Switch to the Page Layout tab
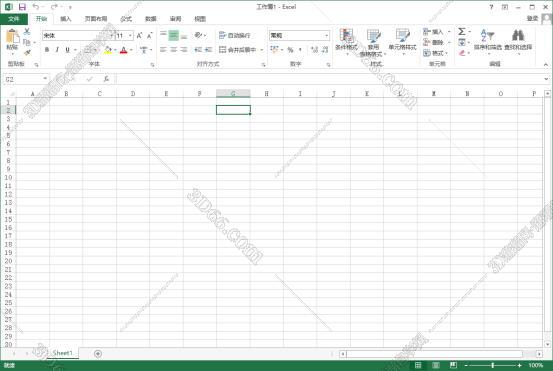The width and height of the screenshot is (553, 371). [96, 19]
